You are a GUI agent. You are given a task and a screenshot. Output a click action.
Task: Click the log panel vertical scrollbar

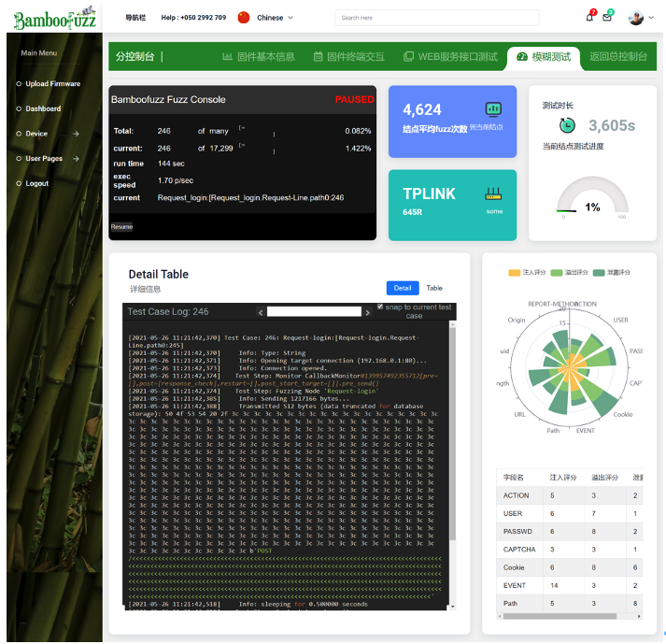point(453,434)
